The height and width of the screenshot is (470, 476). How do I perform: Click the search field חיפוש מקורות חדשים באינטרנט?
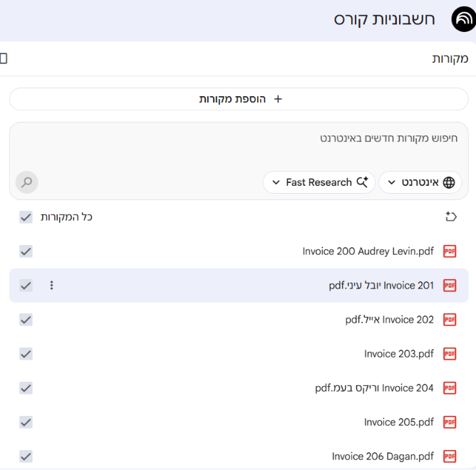click(x=388, y=138)
